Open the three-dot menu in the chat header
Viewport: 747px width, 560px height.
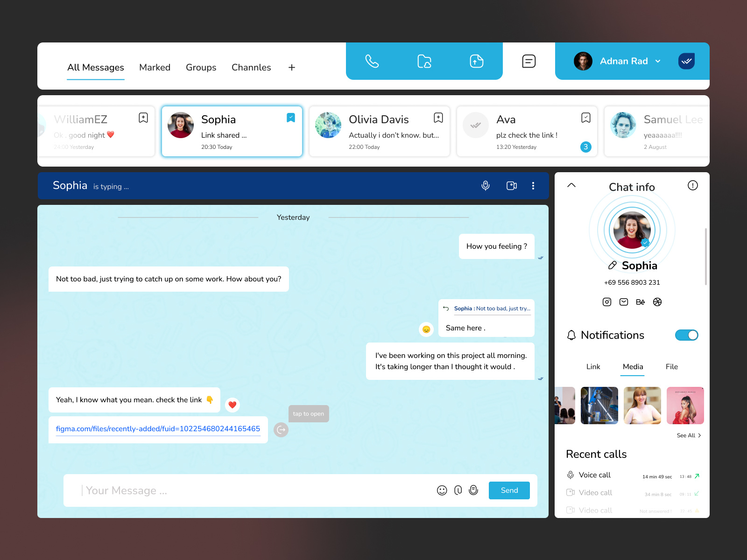pos(533,185)
